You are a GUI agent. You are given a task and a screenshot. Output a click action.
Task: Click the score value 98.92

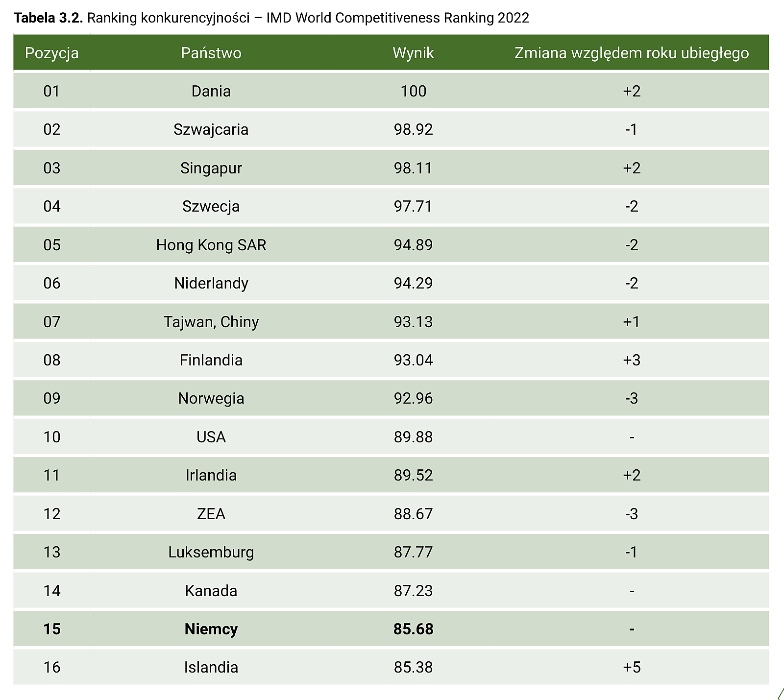[x=414, y=129]
